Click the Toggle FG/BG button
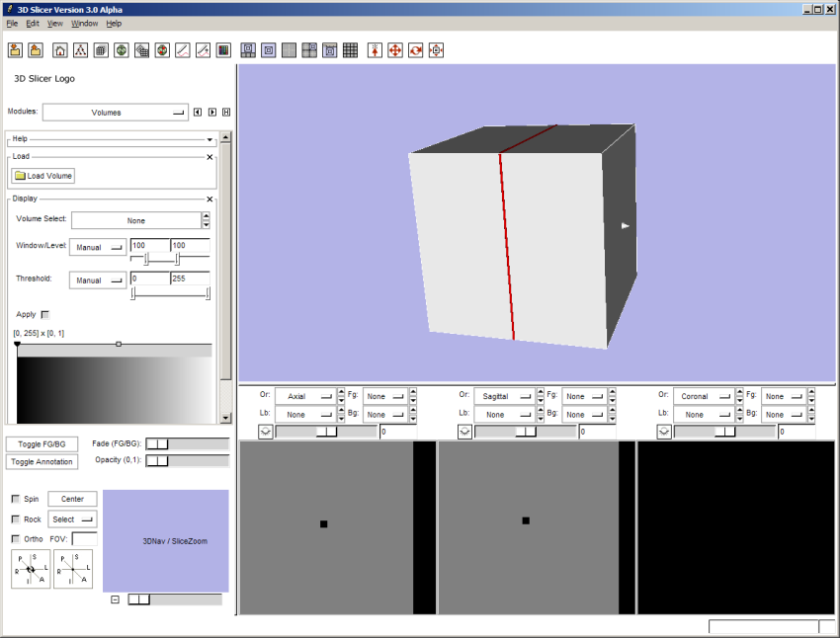The width and height of the screenshot is (840, 638). coord(42,444)
